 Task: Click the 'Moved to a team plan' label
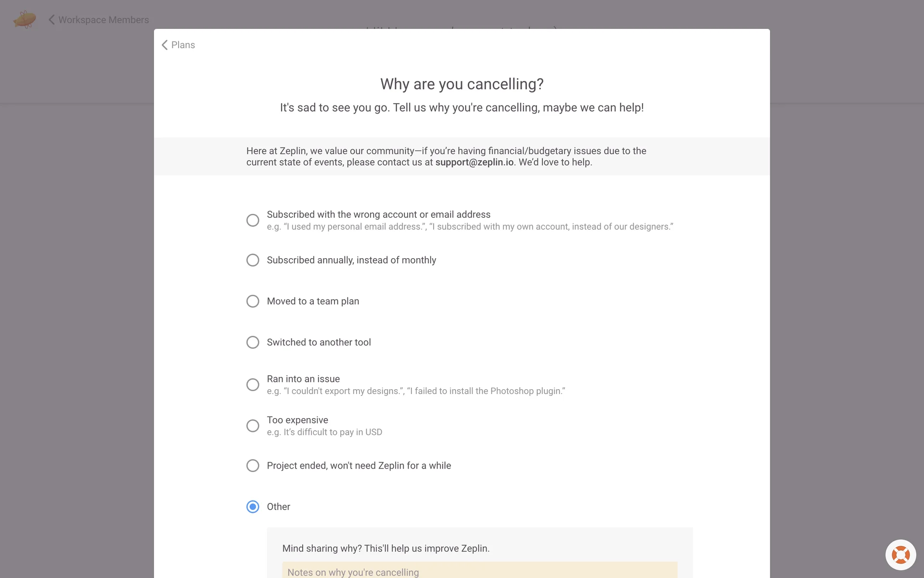[x=313, y=301]
